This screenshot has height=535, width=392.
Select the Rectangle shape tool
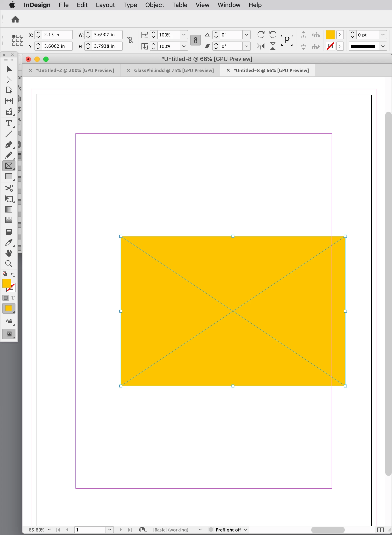tap(9, 176)
